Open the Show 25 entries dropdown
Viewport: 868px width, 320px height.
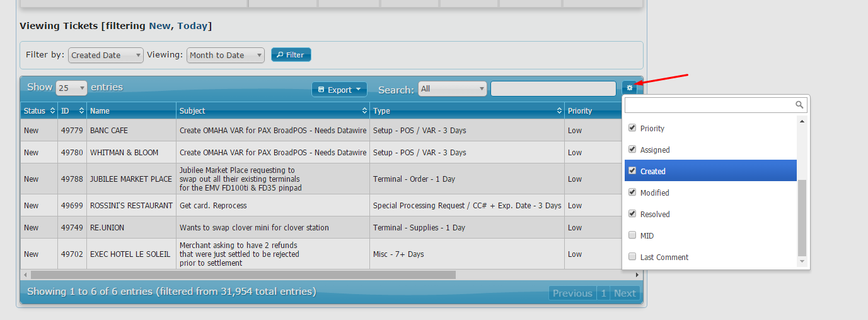pyautogui.click(x=71, y=88)
